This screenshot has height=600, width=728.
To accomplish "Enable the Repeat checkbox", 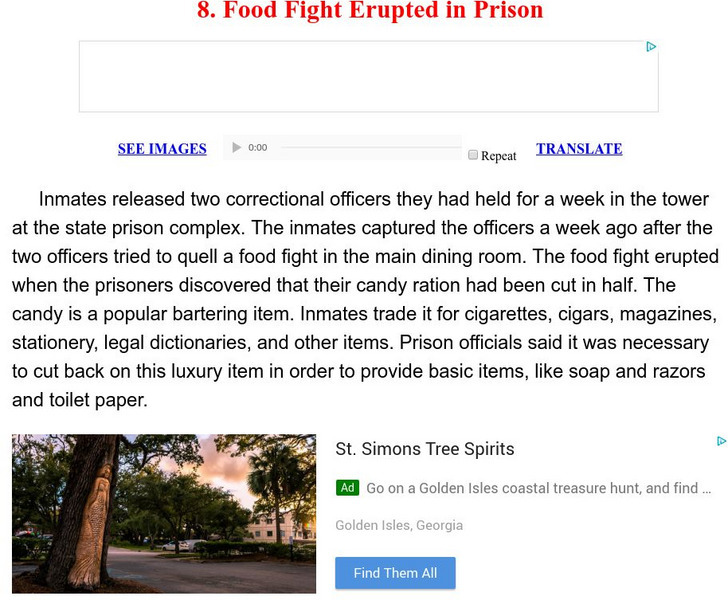I will point(473,155).
